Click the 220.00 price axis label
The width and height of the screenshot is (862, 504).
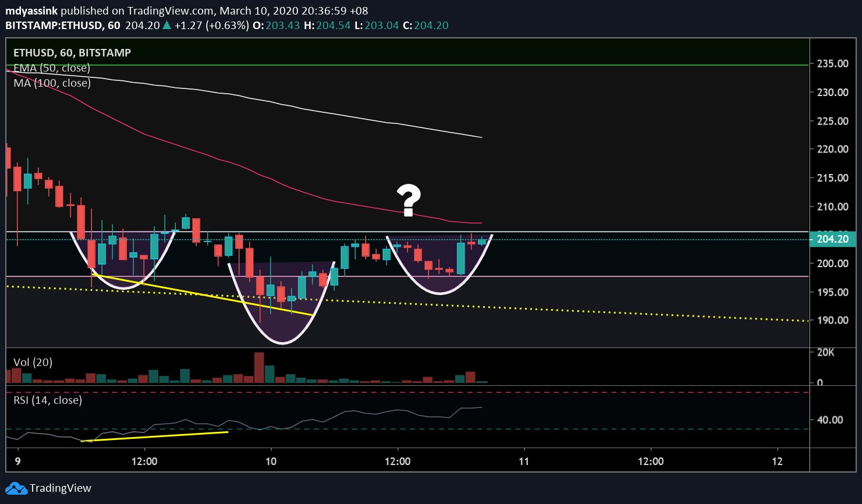click(x=832, y=150)
